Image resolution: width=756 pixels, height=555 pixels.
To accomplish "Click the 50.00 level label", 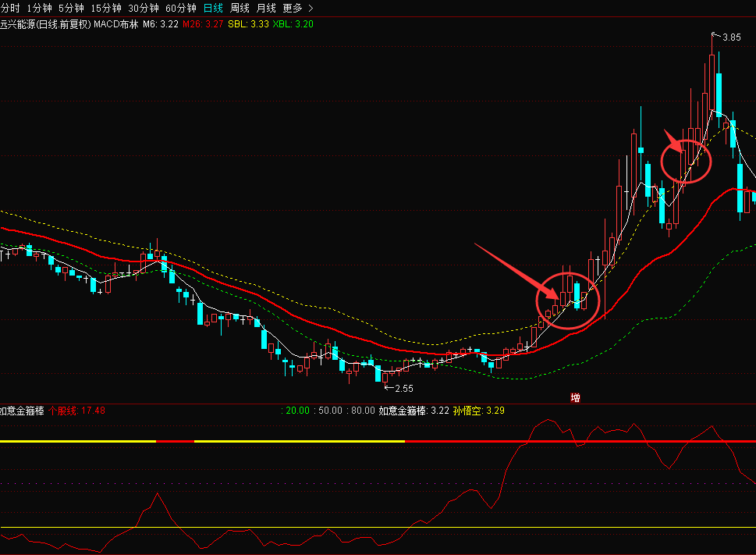I will tap(330, 411).
